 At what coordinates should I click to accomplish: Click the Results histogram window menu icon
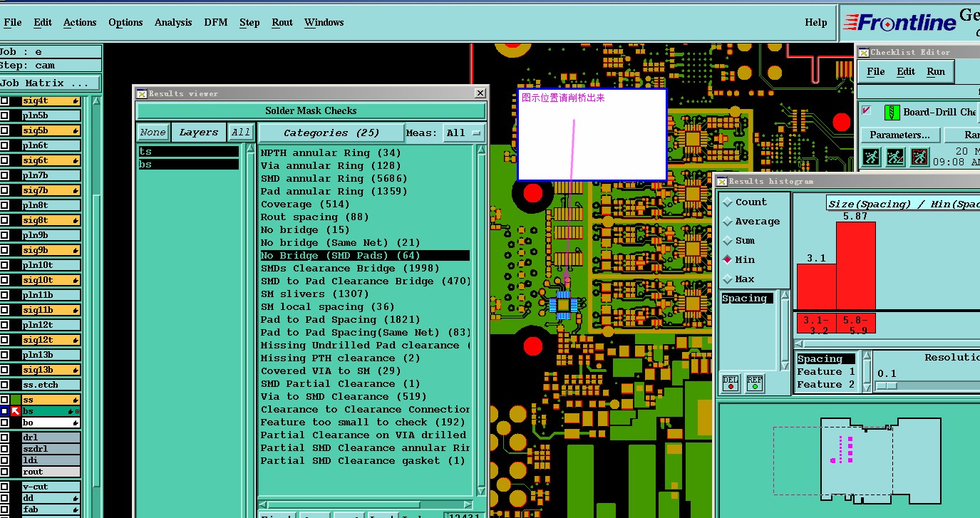coord(723,181)
